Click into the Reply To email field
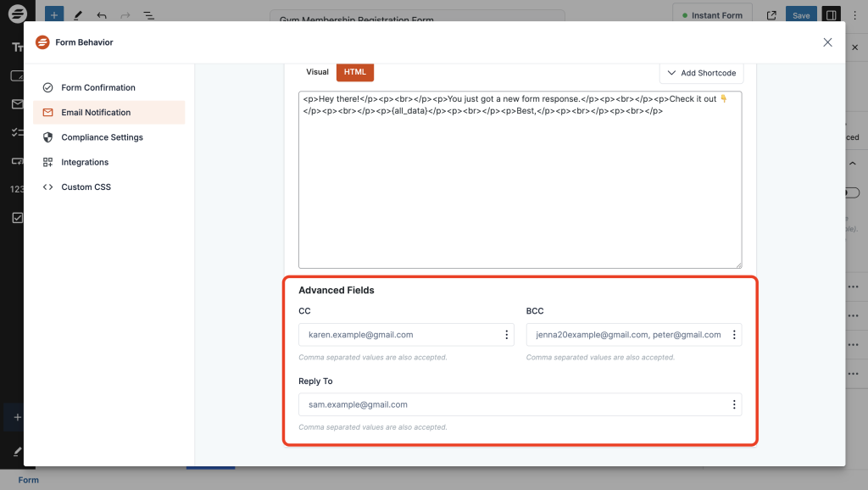Viewport: 868px width, 490px height. tap(509, 405)
